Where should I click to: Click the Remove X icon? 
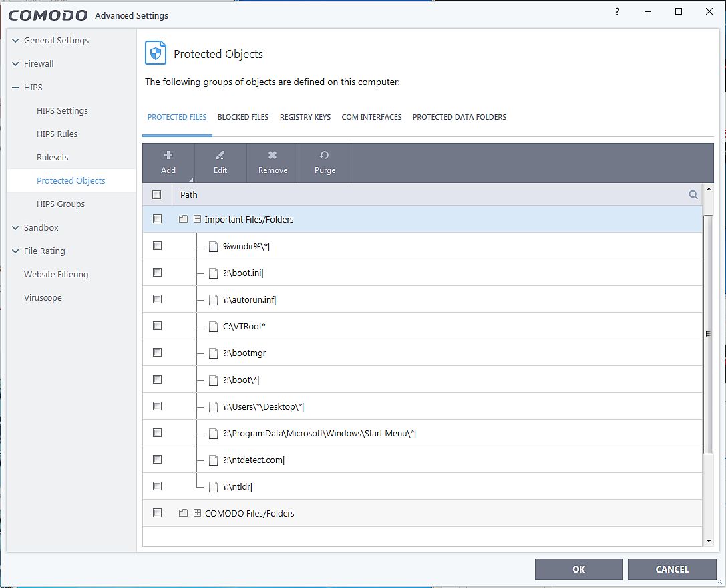[x=273, y=155]
